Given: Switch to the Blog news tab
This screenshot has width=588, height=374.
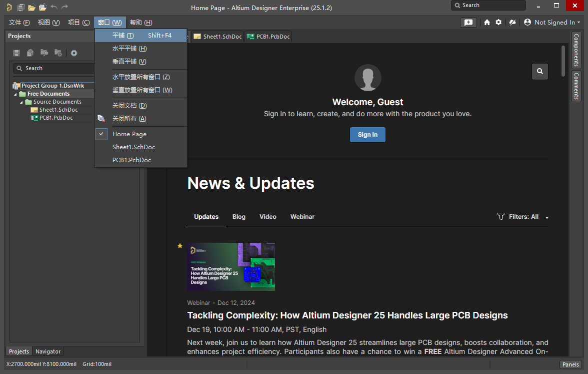Looking at the screenshot, I should tap(239, 217).
